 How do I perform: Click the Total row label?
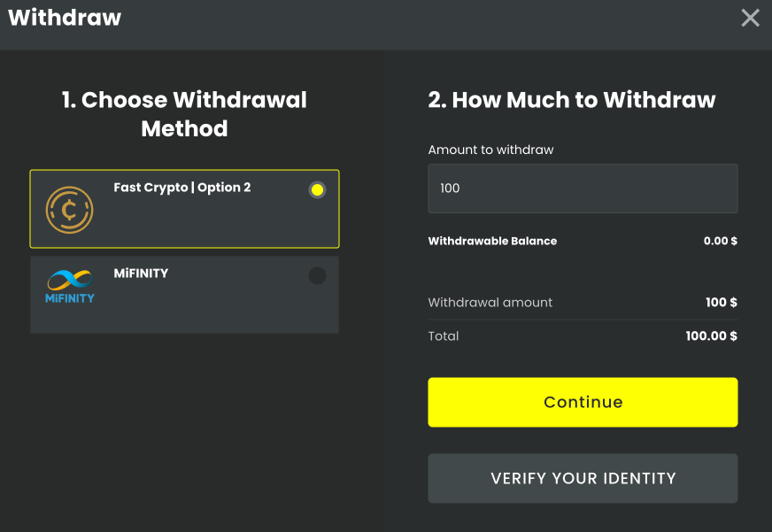(444, 336)
